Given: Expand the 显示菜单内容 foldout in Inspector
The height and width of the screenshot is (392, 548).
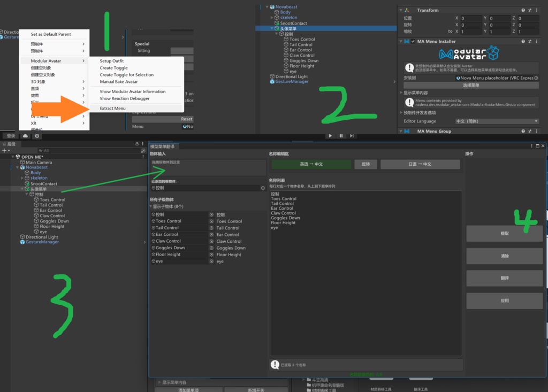Looking at the screenshot, I should pyautogui.click(x=401, y=93).
